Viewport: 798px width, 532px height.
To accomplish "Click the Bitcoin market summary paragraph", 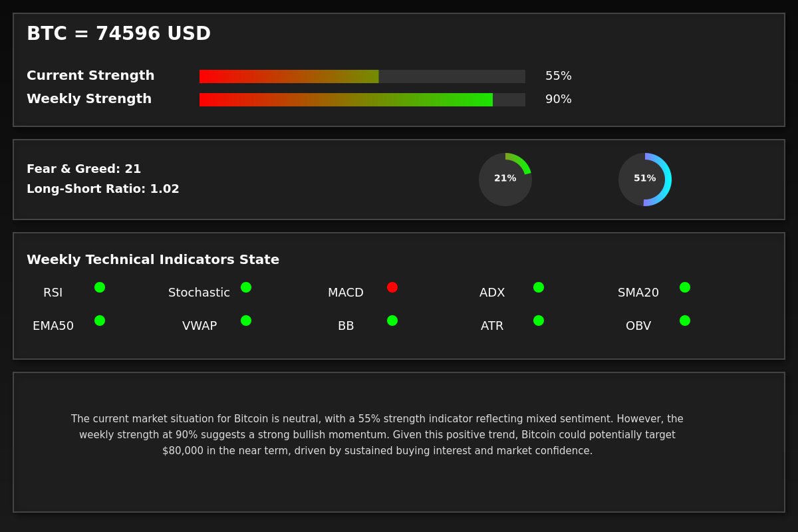I will 377,435.
